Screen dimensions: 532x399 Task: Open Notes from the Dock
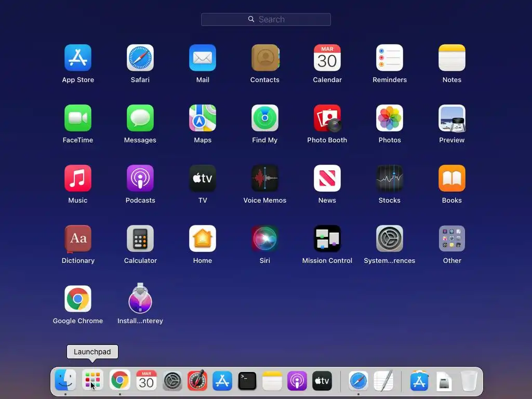[x=272, y=381]
